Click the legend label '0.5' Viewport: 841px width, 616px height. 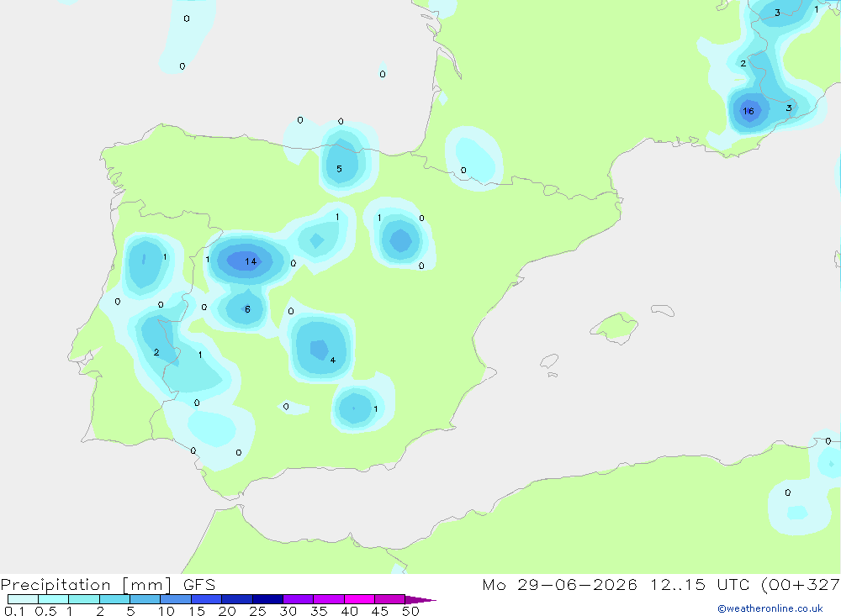pyautogui.click(x=45, y=611)
